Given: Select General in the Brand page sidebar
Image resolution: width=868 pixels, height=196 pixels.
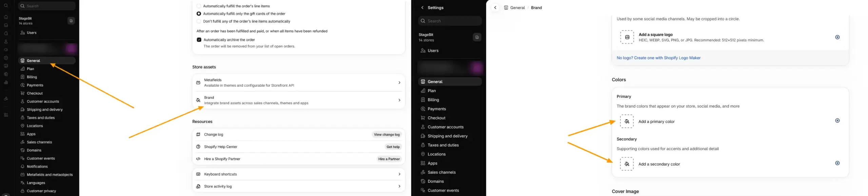Looking at the screenshot, I should pyautogui.click(x=450, y=82).
